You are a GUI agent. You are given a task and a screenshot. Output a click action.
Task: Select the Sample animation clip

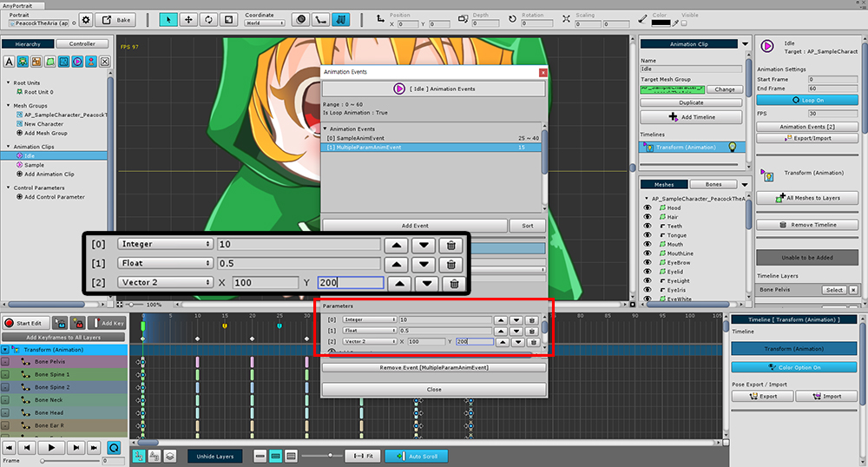34,165
